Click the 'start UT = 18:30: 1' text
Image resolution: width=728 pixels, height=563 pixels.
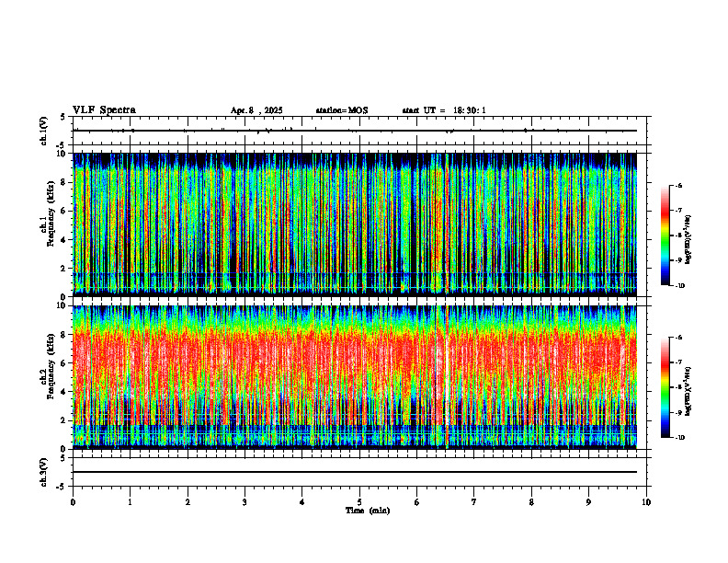click(444, 110)
